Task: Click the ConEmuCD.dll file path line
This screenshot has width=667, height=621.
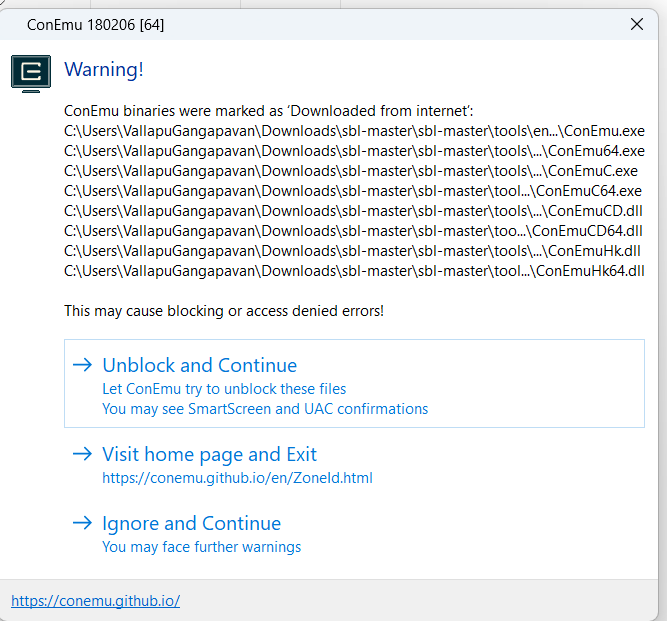Action: [x=353, y=211]
